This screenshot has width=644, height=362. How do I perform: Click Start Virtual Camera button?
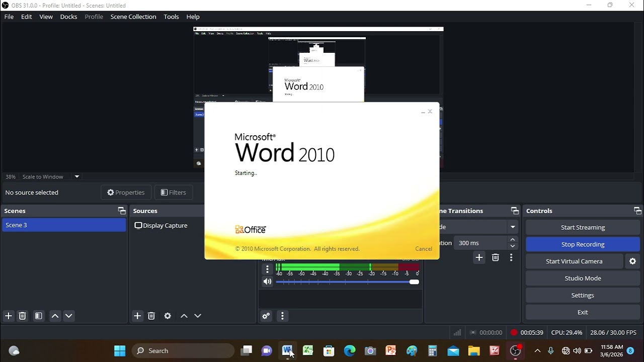coord(574,261)
